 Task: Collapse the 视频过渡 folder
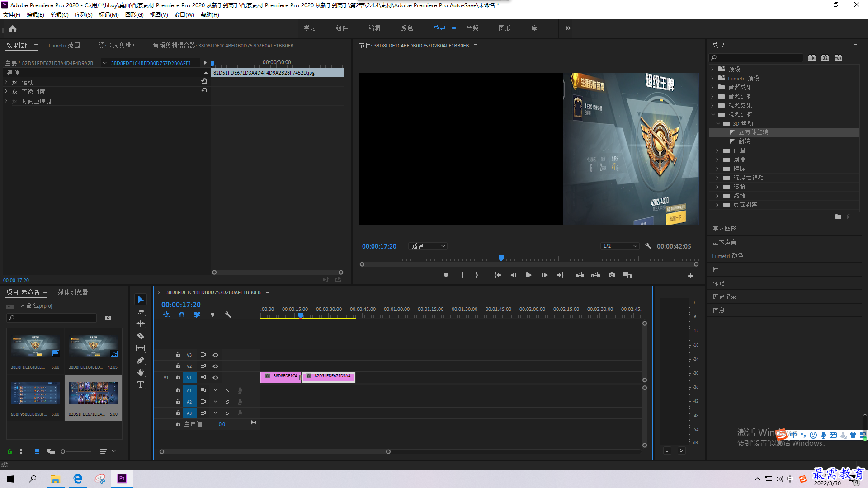pos(712,114)
